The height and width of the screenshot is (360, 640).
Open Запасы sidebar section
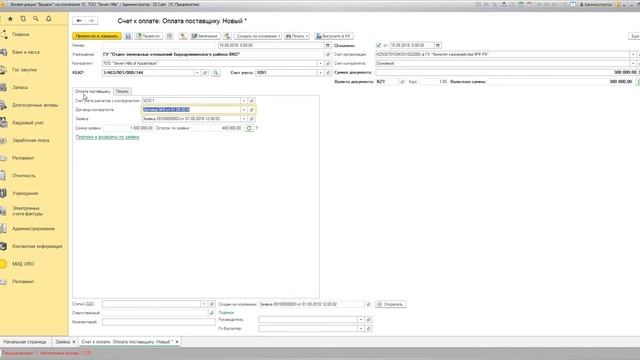point(20,87)
